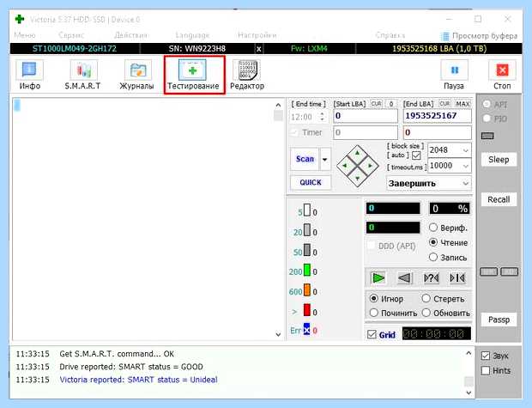Click right arrow in diamond navigator
This screenshot has height=408, width=532.
(x=370, y=166)
